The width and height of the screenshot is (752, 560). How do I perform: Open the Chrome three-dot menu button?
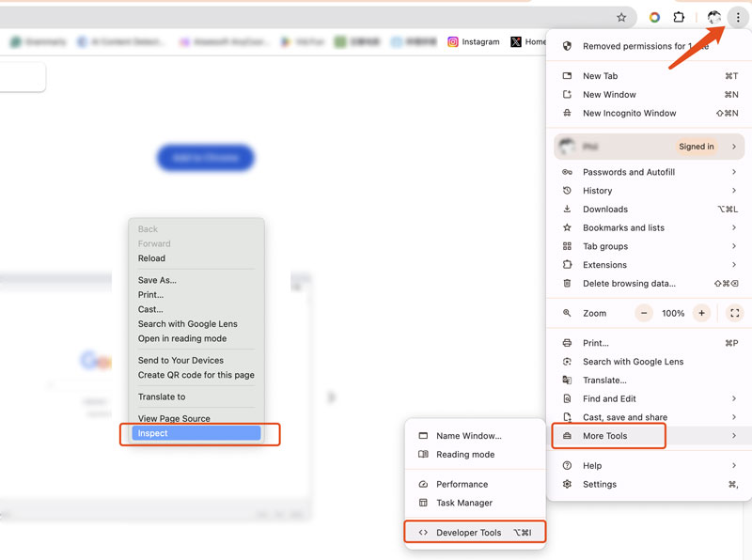[738, 18]
